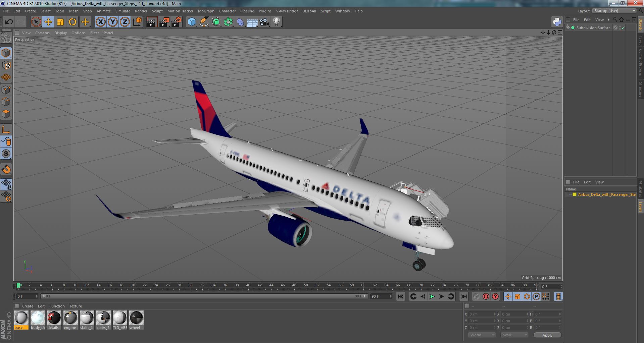The image size is (644, 343).
Task: Switch to the Takes side tab
Action: click(640, 40)
